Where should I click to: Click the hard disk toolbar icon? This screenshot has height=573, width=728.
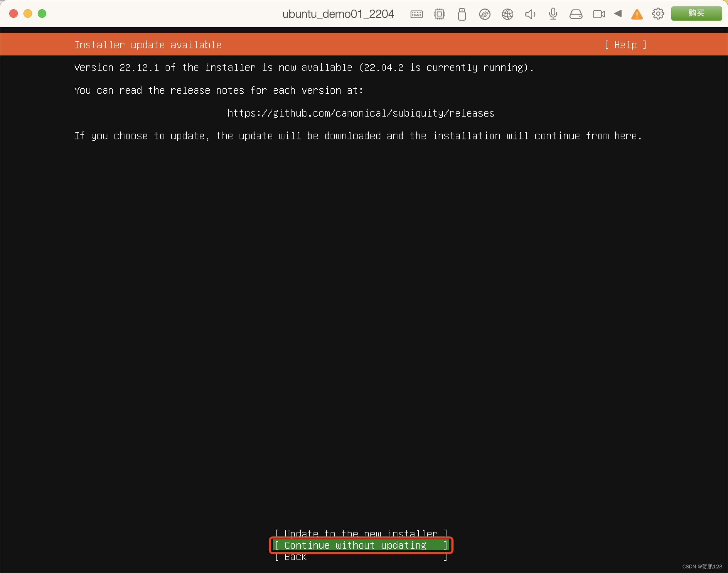click(x=576, y=14)
